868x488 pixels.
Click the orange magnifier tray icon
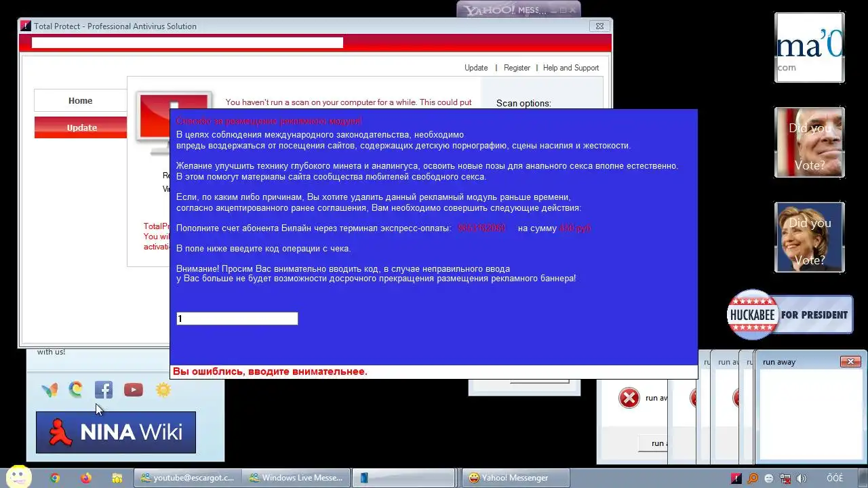pyautogui.click(x=753, y=478)
